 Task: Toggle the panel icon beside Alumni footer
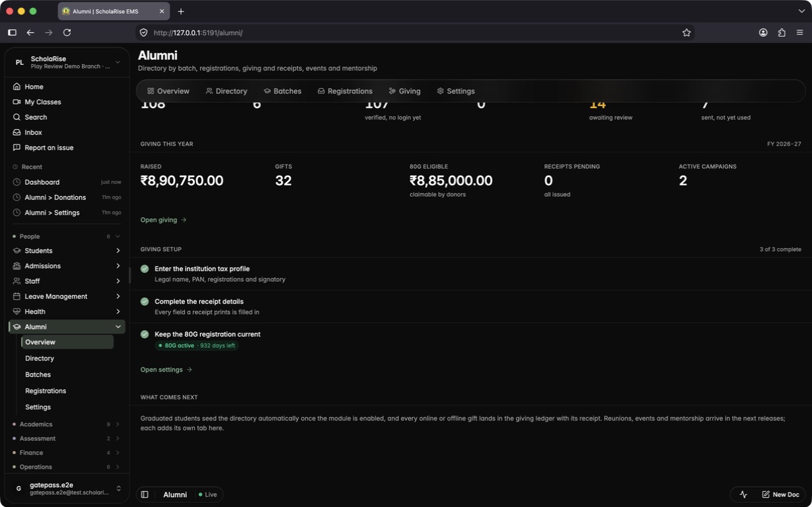(145, 494)
